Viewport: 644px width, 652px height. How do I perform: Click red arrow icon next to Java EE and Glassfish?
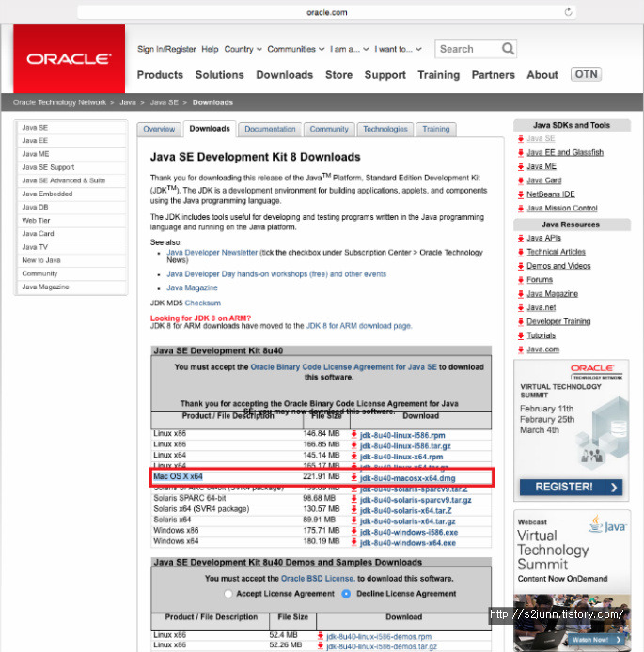521,152
